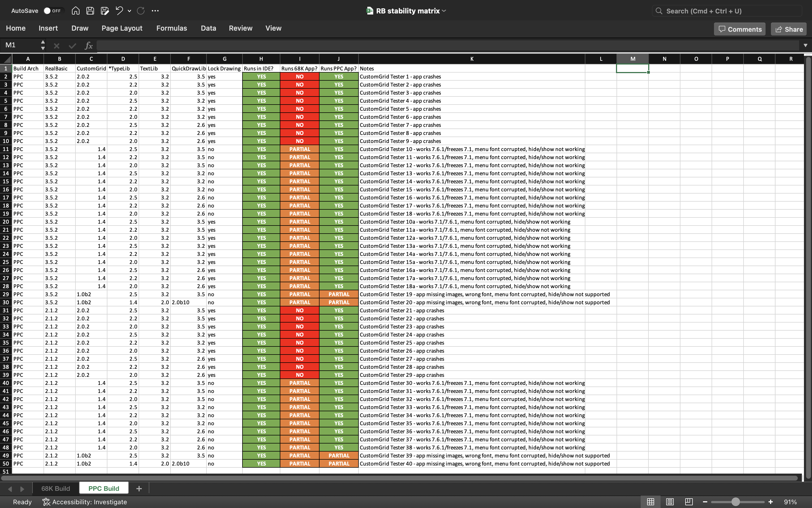
Task: Click the previous sheet navigation arrow
Action: click(10, 489)
